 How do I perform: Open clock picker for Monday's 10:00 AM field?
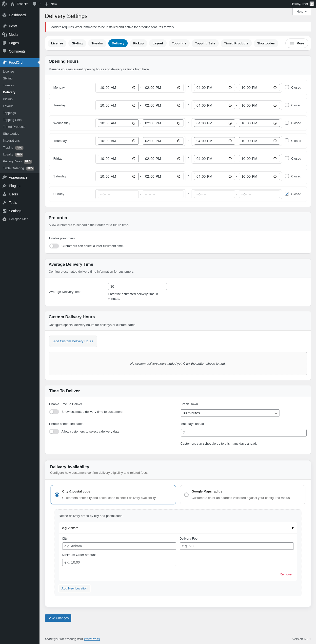tap(134, 88)
